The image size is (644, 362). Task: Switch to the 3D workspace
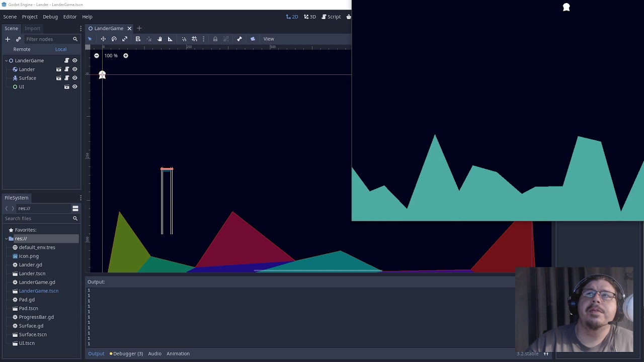tap(310, 17)
